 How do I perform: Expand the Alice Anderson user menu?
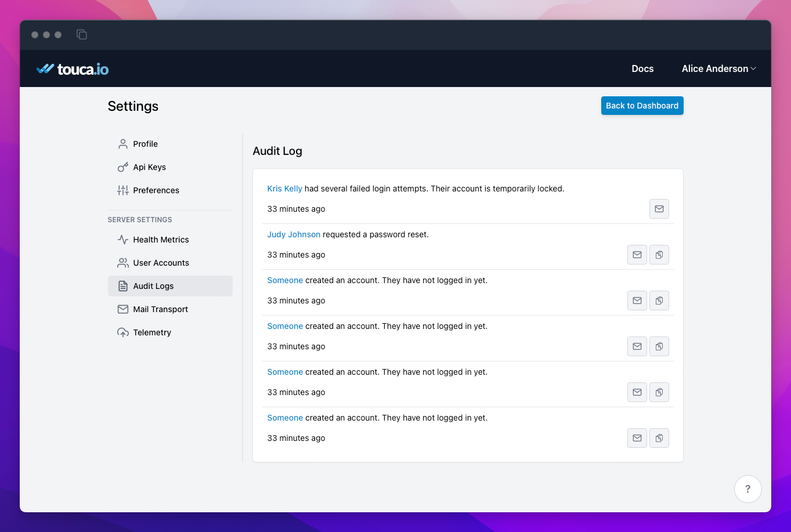tap(718, 68)
